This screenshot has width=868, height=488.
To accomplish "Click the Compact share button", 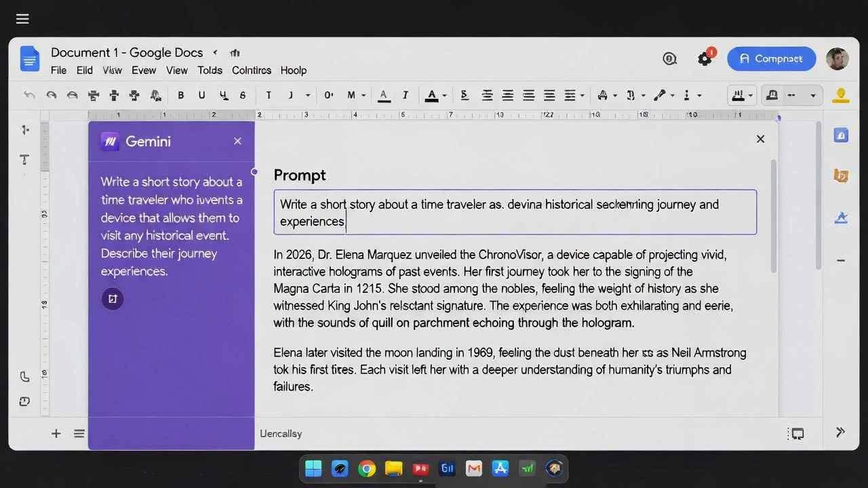I will 772,58.
